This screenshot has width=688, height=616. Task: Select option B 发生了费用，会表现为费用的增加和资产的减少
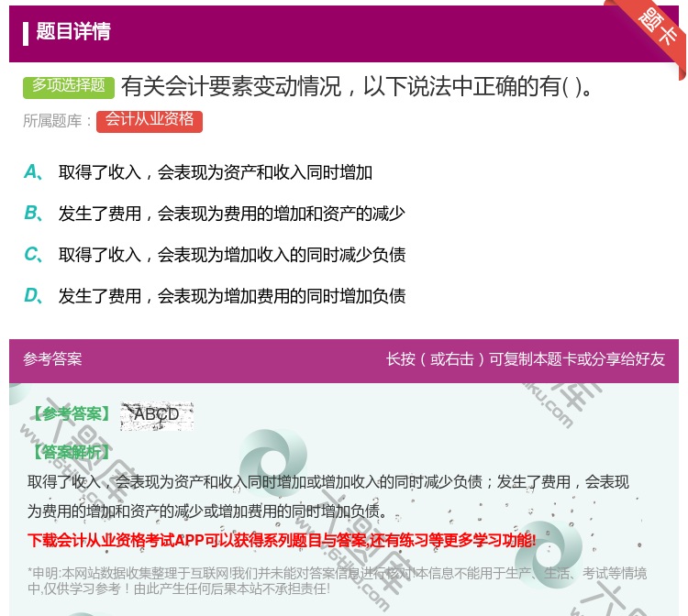tap(214, 214)
